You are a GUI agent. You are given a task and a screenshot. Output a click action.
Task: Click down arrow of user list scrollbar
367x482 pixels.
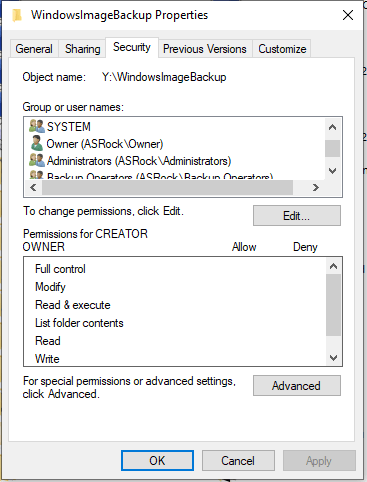click(x=332, y=171)
